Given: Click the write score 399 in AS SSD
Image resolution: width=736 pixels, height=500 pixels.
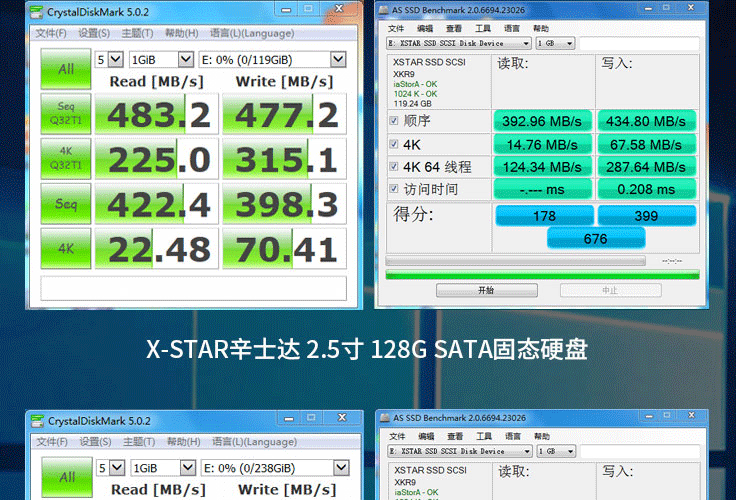Looking at the screenshot, I should [x=646, y=215].
